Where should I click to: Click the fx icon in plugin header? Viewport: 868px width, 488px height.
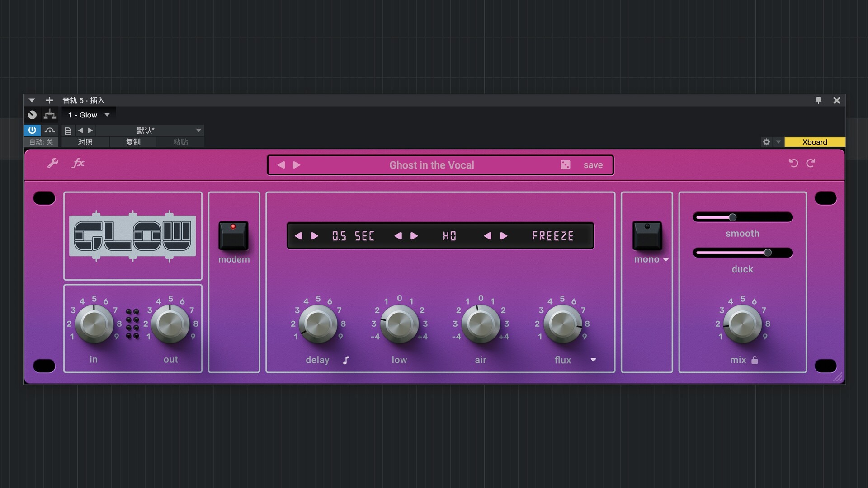[x=78, y=163]
